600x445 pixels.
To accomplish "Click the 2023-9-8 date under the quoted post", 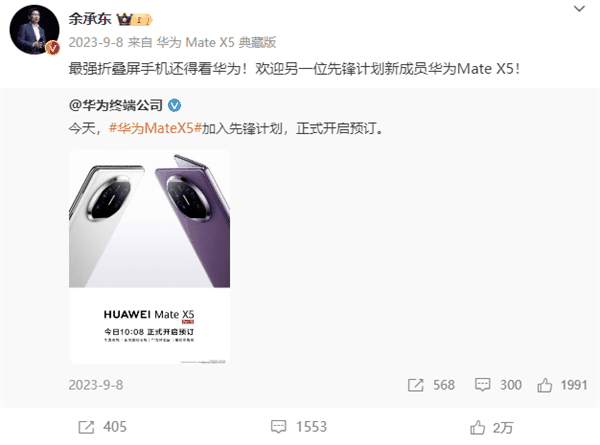I will point(96,385).
